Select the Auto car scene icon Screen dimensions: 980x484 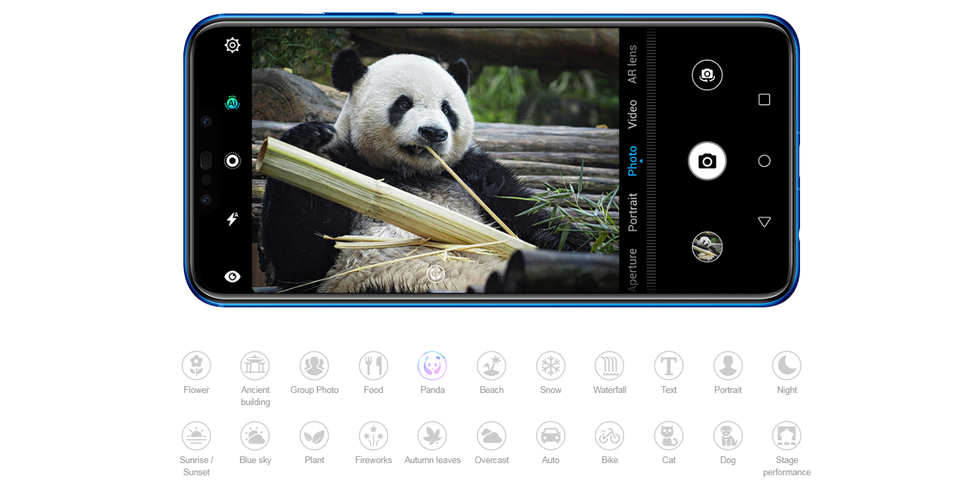[551, 435]
